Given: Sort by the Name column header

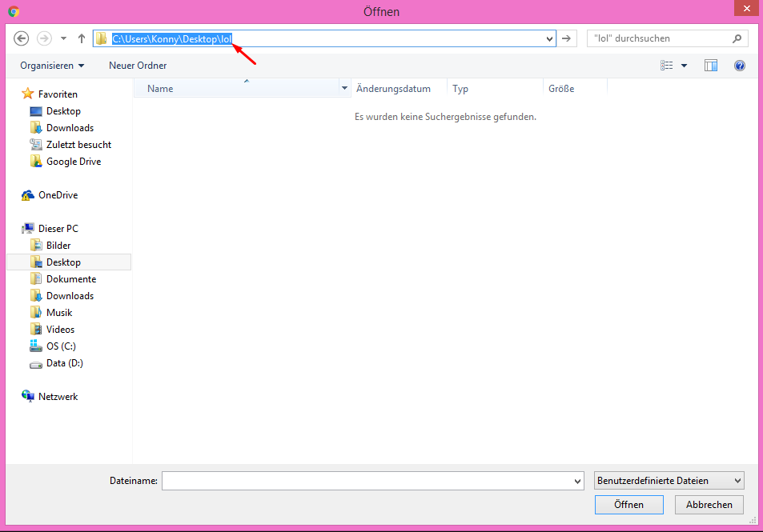Looking at the screenshot, I should [x=236, y=89].
